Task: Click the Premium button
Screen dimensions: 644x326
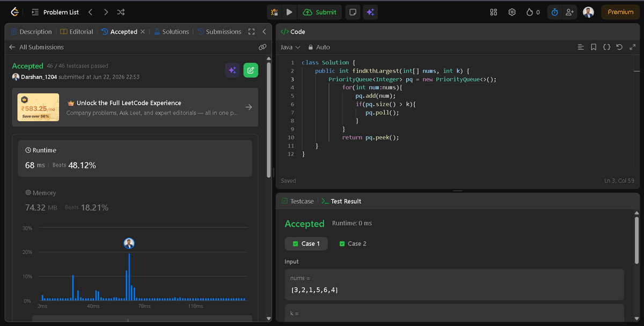Action: pos(620,12)
